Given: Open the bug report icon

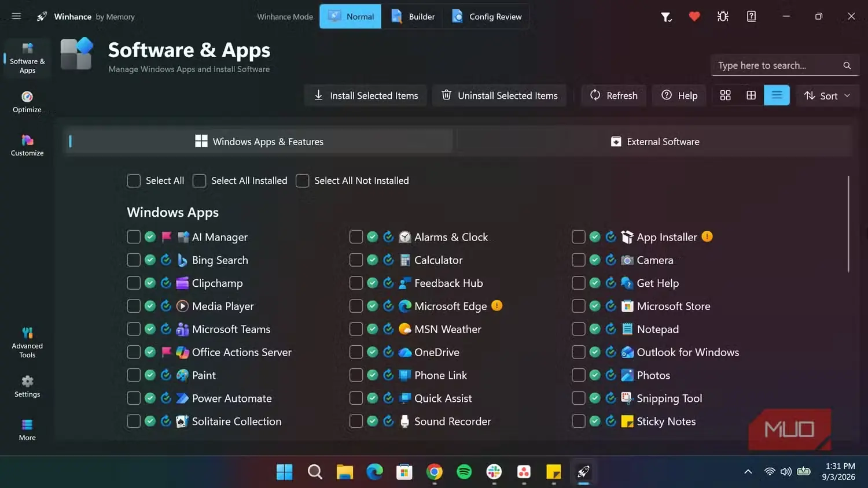Looking at the screenshot, I should coord(723,17).
